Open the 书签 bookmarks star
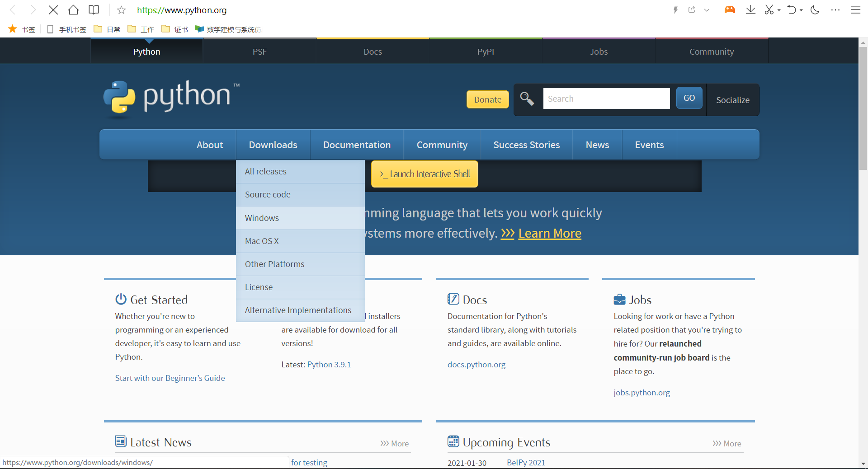868x469 pixels. click(x=22, y=29)
